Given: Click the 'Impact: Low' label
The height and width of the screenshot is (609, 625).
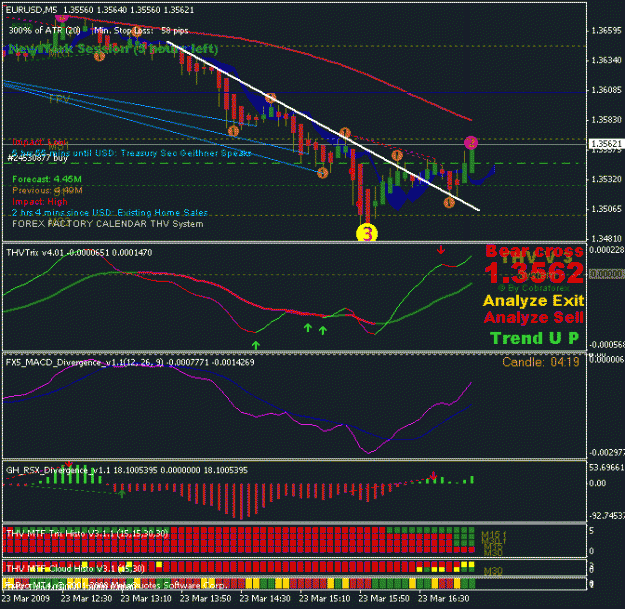Looking at the screenshot, I should [39, 142].
